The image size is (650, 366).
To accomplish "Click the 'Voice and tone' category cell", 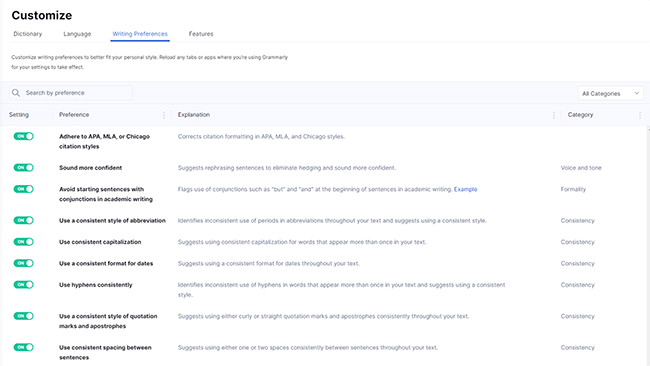I will pyautogui.click(x=581, y=168).
